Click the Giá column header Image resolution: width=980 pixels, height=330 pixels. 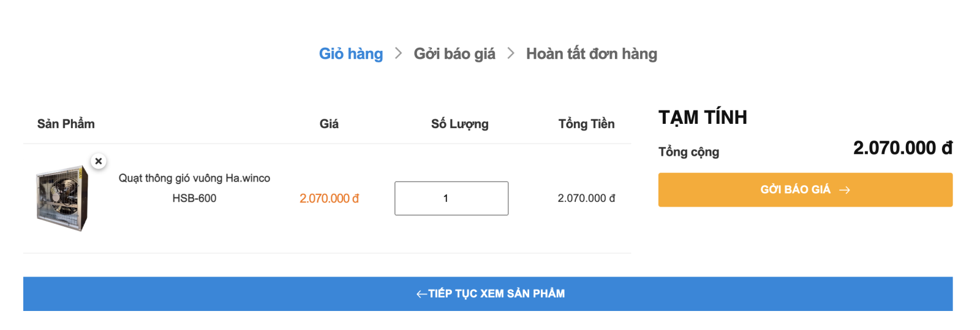click(329, 124)
